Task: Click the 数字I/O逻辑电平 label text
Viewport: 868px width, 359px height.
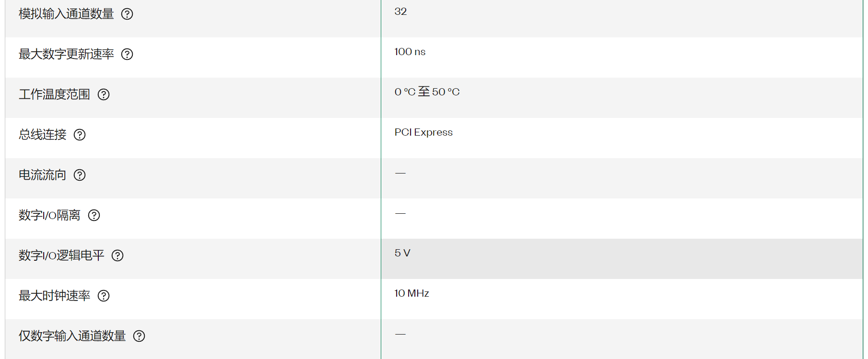Action: tap(61, 255)
